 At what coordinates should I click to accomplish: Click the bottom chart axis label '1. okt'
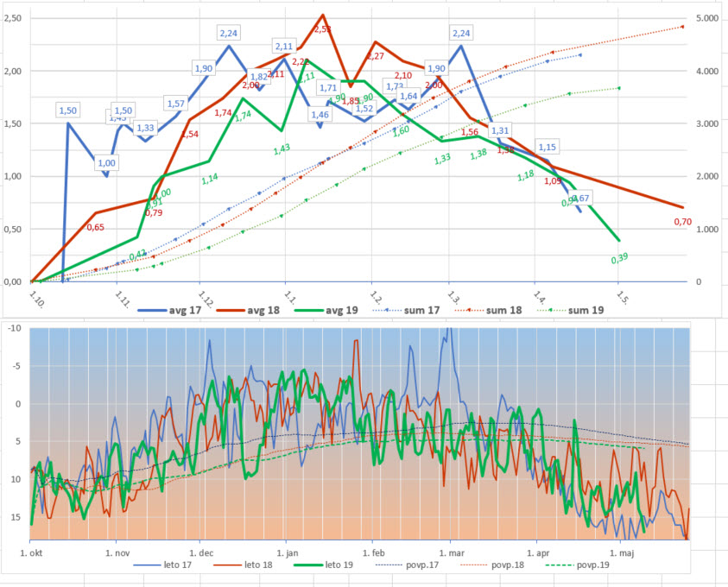click(x=31, y=553)
